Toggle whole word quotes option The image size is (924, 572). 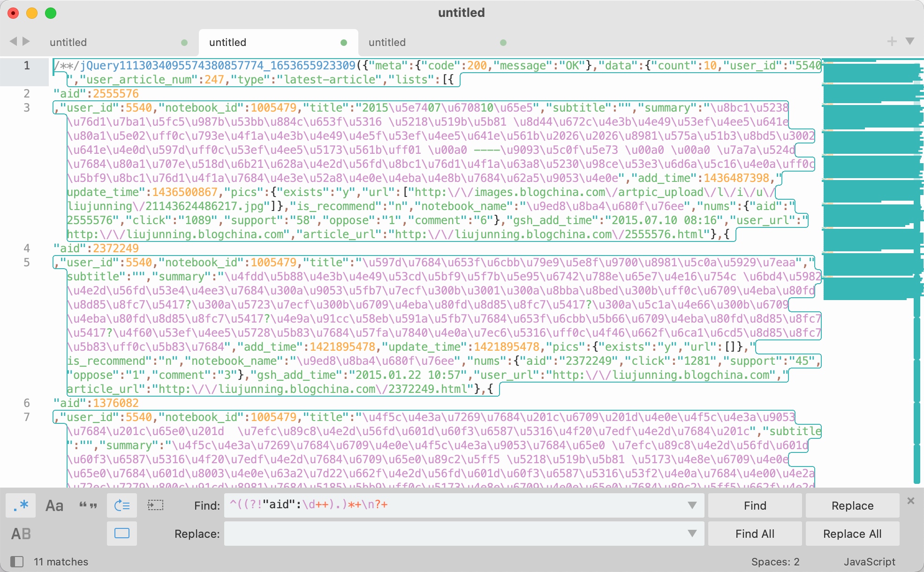point(88,505)
